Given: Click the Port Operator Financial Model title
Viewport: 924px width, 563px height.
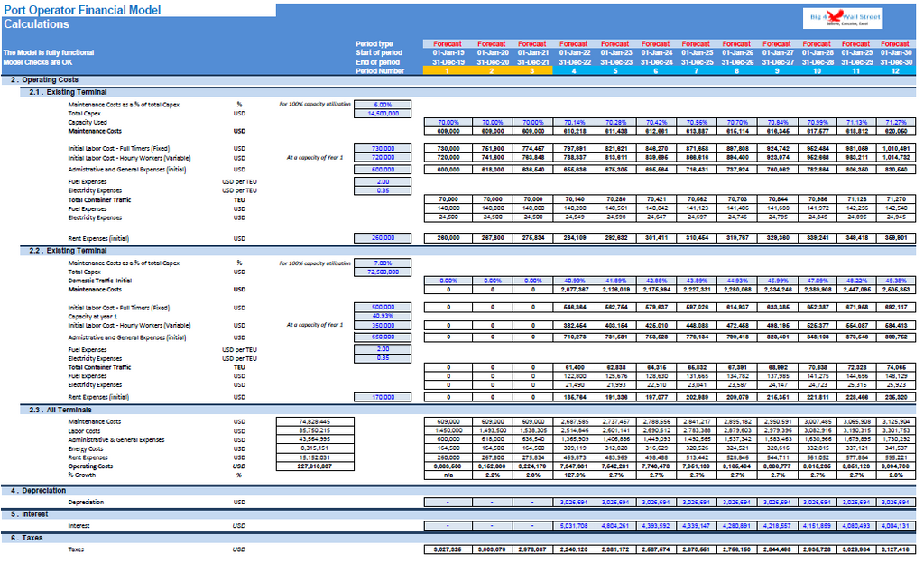Looking at the screenshot, I should [82, 10].
